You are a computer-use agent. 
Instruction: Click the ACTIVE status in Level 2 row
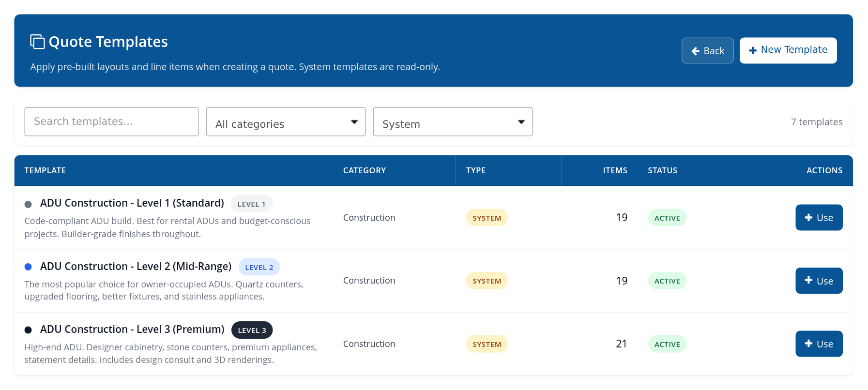tap(667, 281)
